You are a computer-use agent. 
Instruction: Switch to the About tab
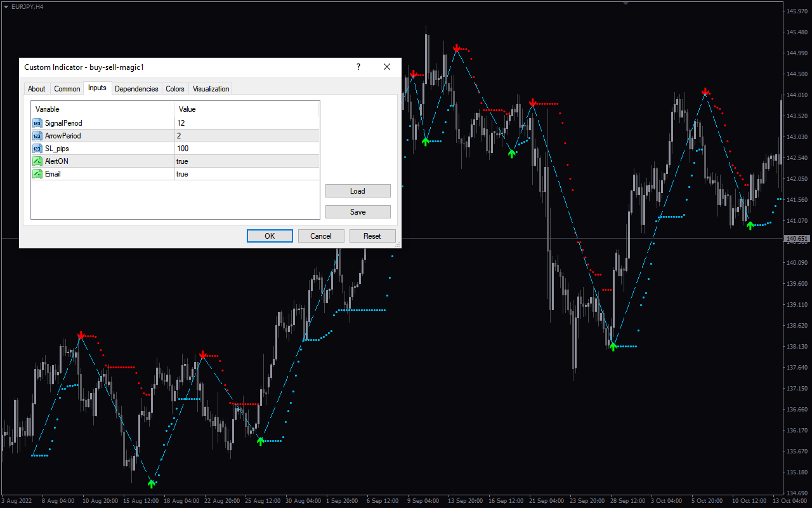(x=37, y=89)
